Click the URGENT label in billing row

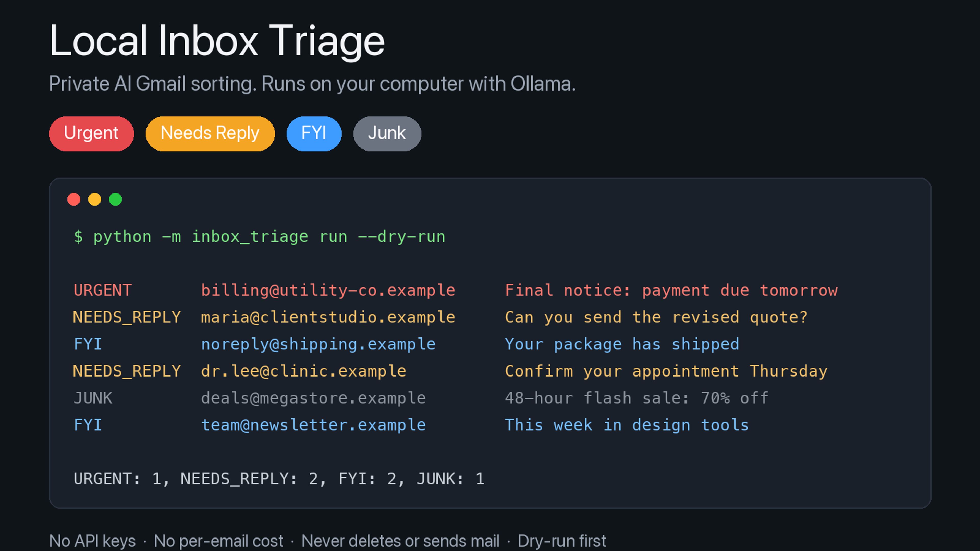pyautogui.click(x=103, y=291)
